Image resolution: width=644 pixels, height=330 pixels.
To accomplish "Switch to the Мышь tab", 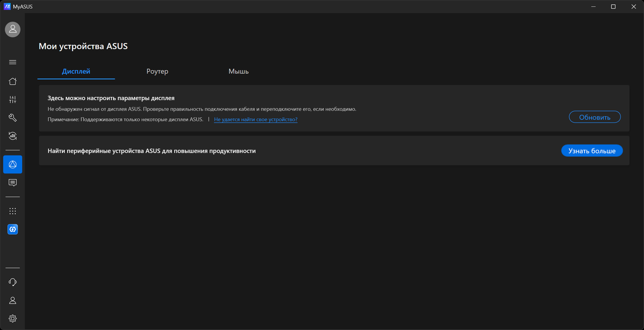I will (x=238, y=71).
